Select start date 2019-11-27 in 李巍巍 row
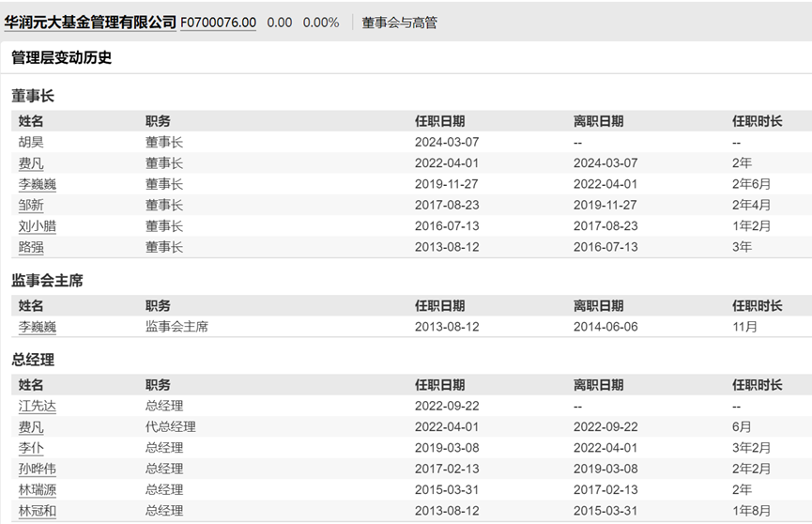The height and width of the screenshot is (524, 812). pyautogui.click(x=447, y=184)
